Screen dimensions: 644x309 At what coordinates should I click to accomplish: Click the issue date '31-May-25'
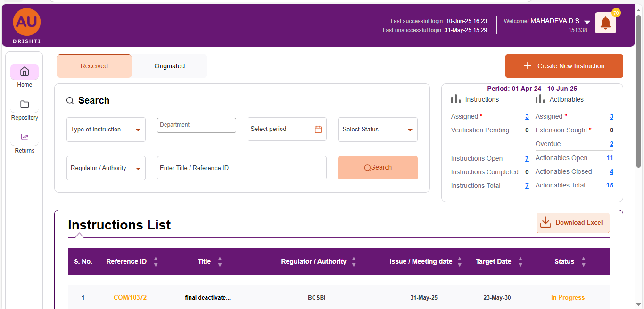(x=424, y=298)
